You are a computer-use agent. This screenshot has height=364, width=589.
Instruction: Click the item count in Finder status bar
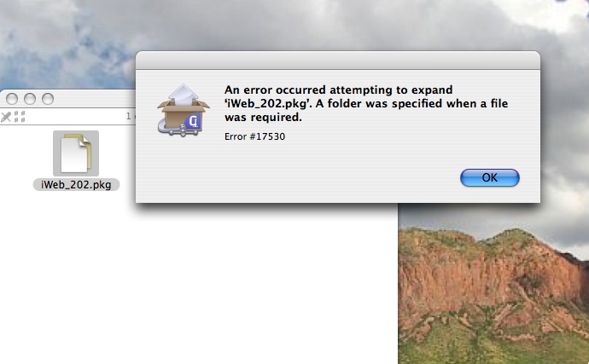point(130,116)
